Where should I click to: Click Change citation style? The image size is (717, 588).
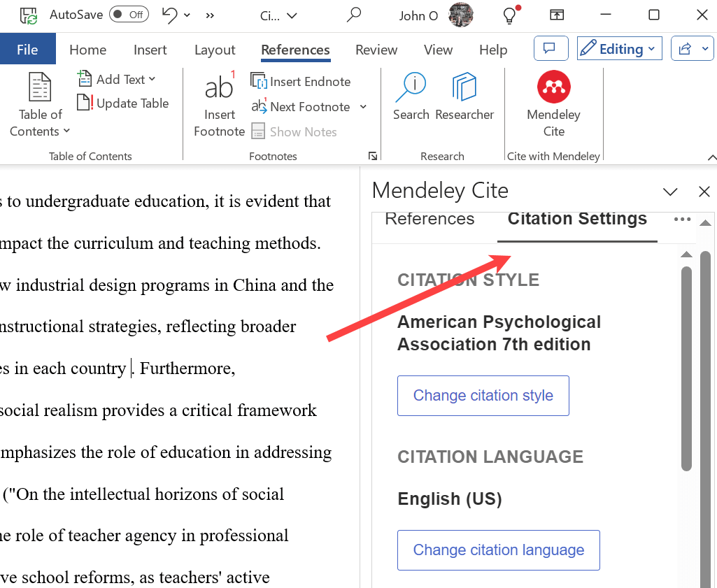(x=483, y=395)
